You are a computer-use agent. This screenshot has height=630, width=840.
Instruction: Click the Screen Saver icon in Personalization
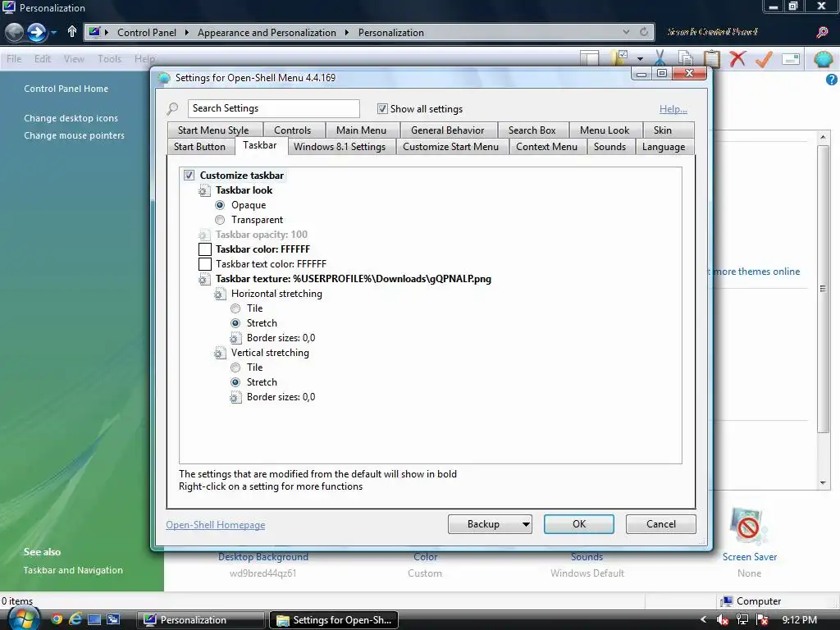(x=748, y=527)
